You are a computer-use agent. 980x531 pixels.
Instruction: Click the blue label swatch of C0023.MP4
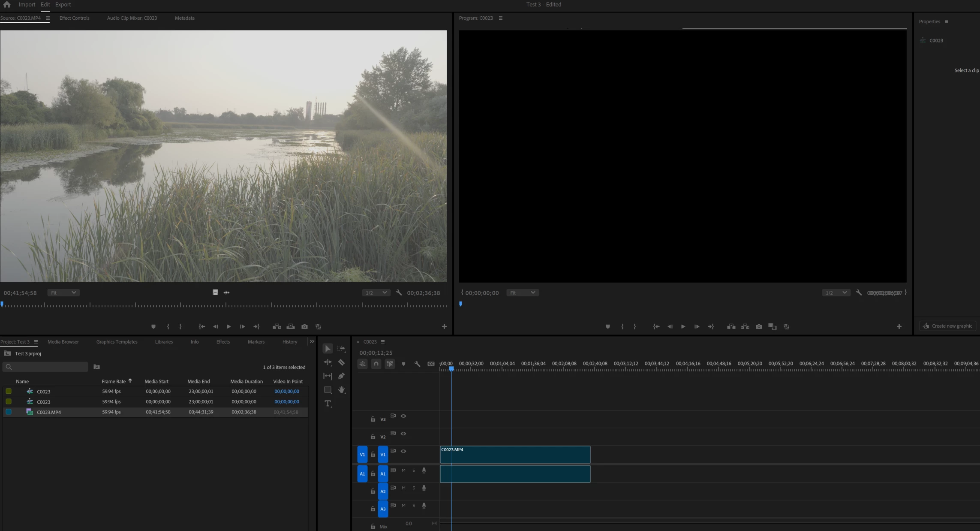click(x=9, y=412)
